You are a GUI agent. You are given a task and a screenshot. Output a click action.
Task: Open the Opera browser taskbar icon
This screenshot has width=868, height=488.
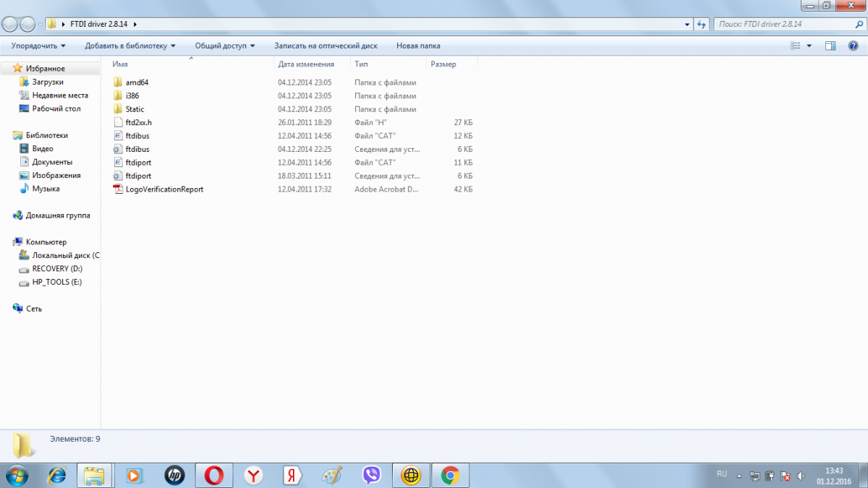click(213, 475)
